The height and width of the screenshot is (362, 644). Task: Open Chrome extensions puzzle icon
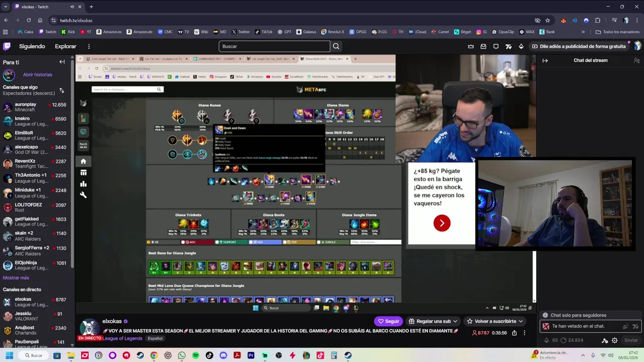[598, 20]
